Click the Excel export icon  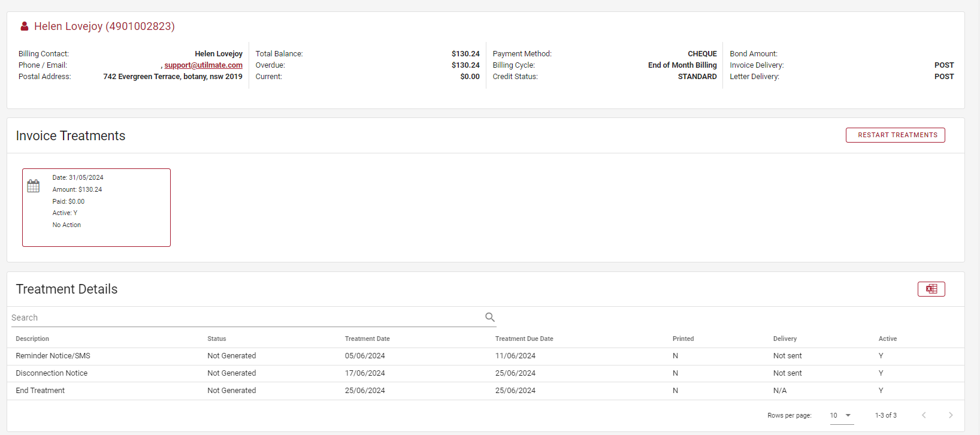[x=931, y=289]
